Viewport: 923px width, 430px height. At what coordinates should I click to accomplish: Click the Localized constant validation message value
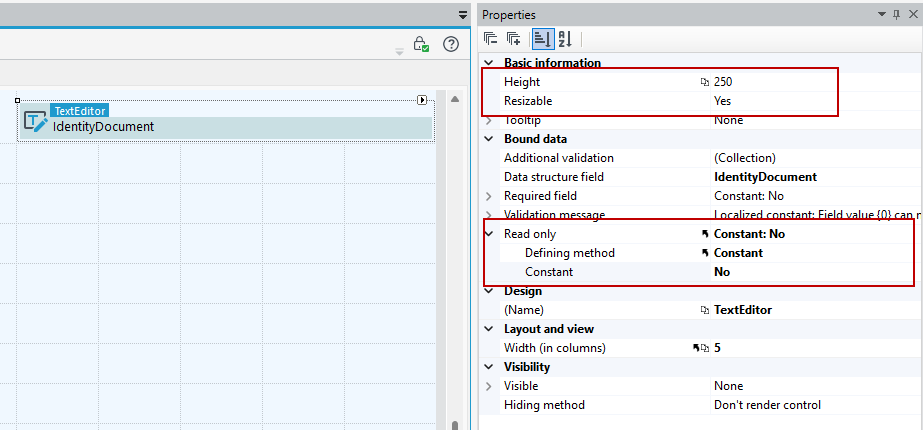(817, 215)
